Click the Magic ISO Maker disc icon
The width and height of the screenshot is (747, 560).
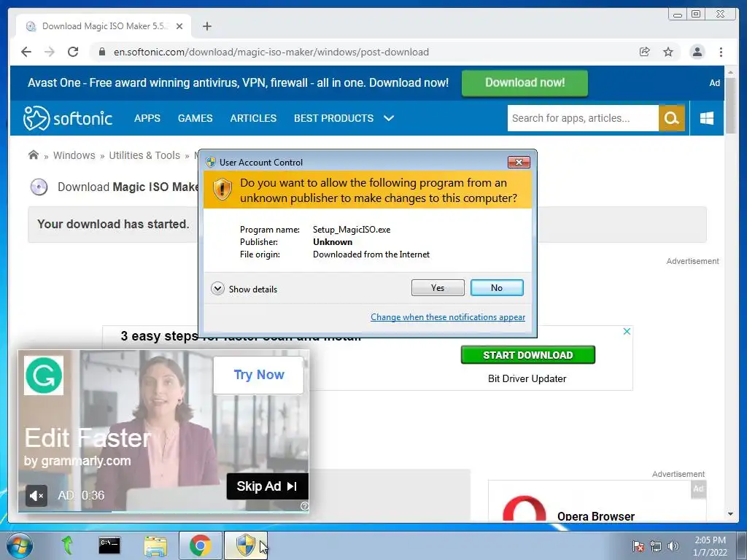(39, 187)
